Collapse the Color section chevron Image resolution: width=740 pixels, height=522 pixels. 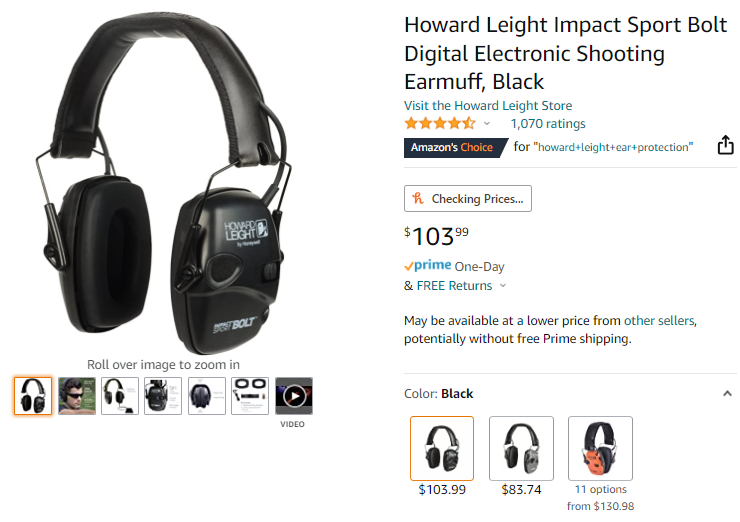[727, 394]
